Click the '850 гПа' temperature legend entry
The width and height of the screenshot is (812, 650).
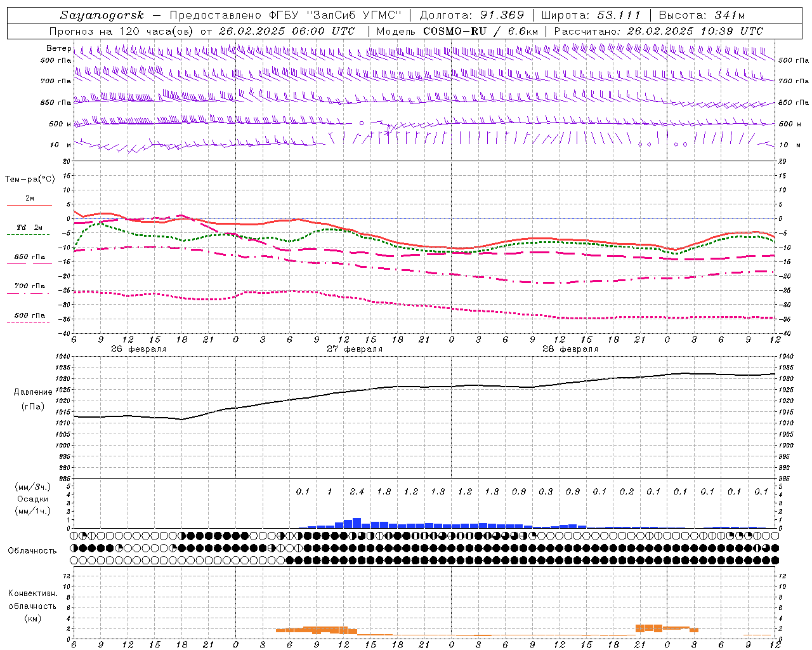(30, 257)
